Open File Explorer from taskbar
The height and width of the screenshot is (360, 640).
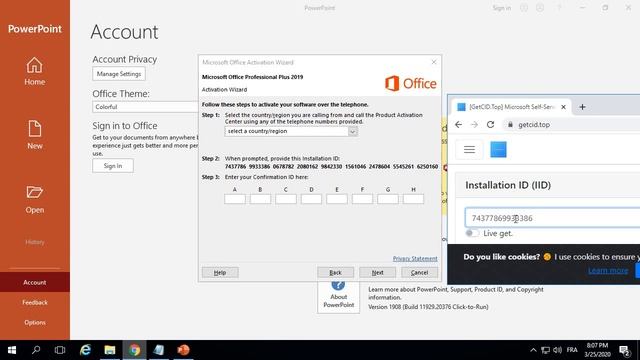(110, 350)
